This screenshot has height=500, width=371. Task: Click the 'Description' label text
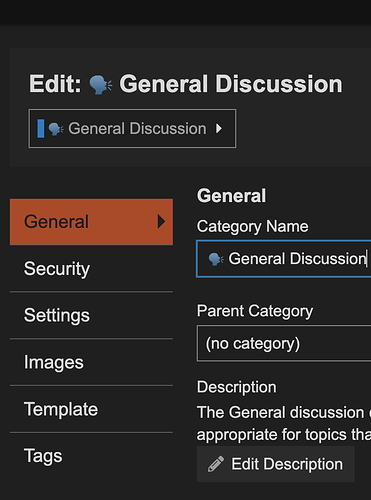coord(236,387)
